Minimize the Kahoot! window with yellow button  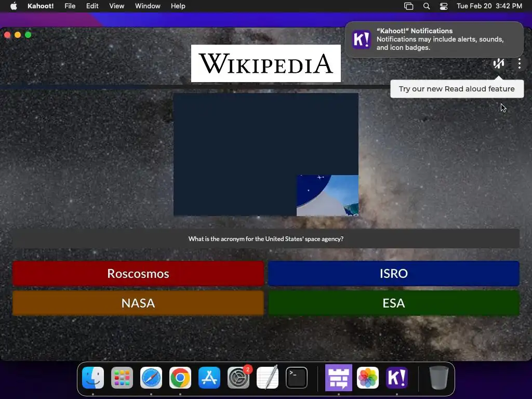(18, 35)
